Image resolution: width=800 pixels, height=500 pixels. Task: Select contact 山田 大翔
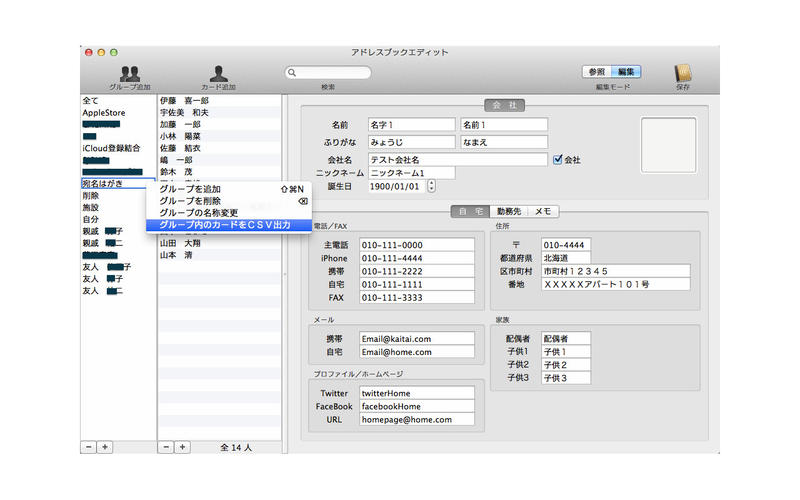coord(219,243)
